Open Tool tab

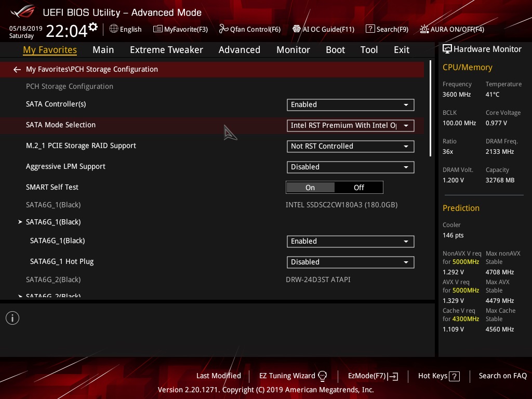tap(369, 49)
